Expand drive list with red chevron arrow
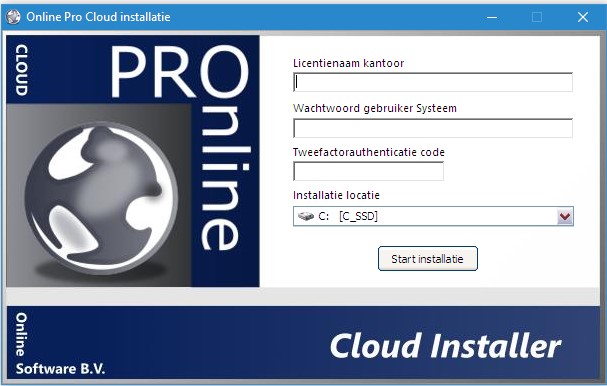Screen dimensions: 607x386 coord(565,216)
